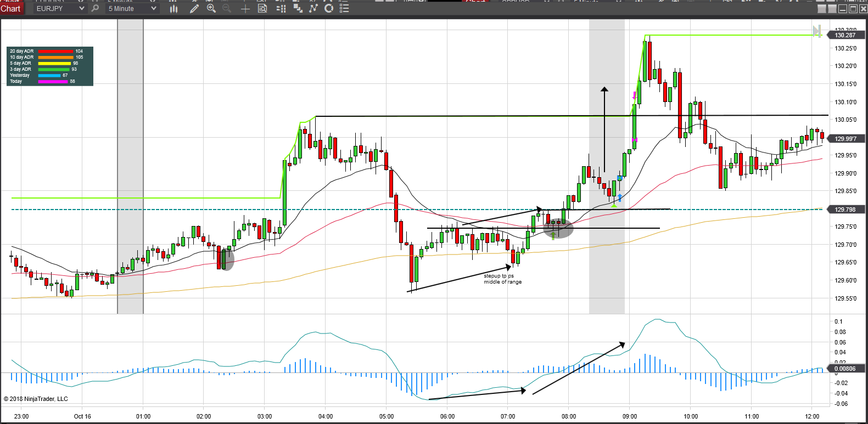Click the 130.05'0 price axis label
Image resolution: width=868 pixels, height=424 pixels.
tap(845, 120)
